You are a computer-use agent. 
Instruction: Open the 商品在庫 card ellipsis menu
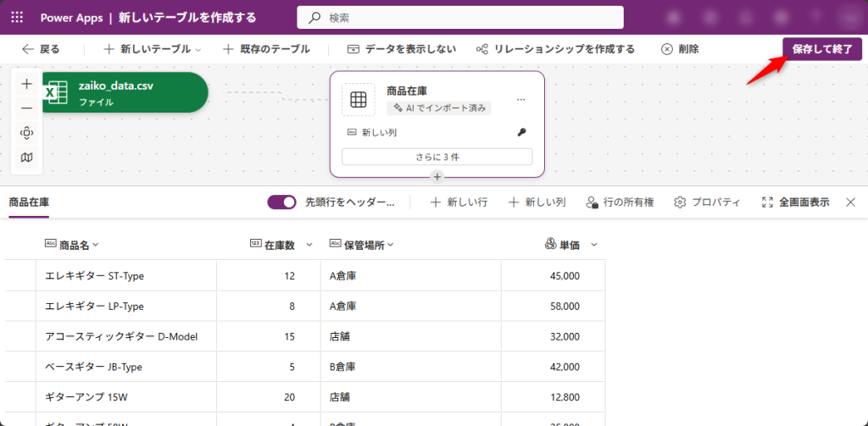click(520, 100)
